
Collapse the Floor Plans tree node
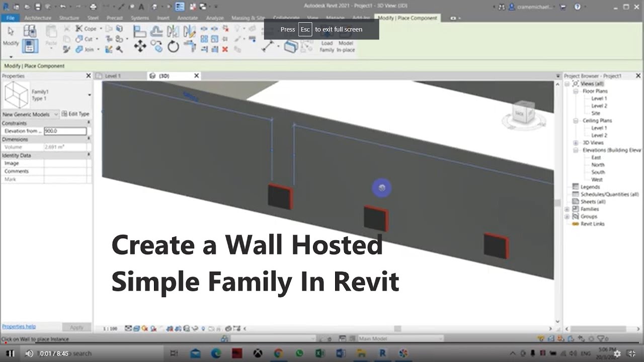pos(576,92)
